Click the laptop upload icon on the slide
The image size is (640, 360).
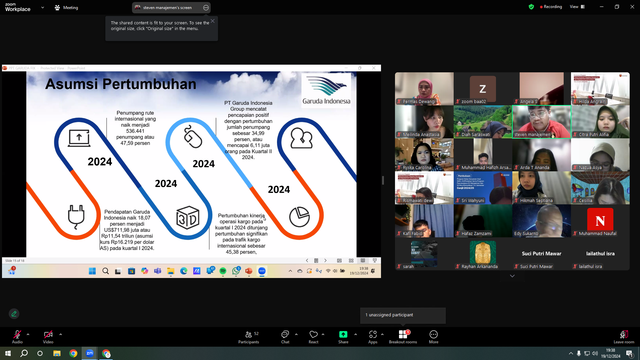point(79,138)
